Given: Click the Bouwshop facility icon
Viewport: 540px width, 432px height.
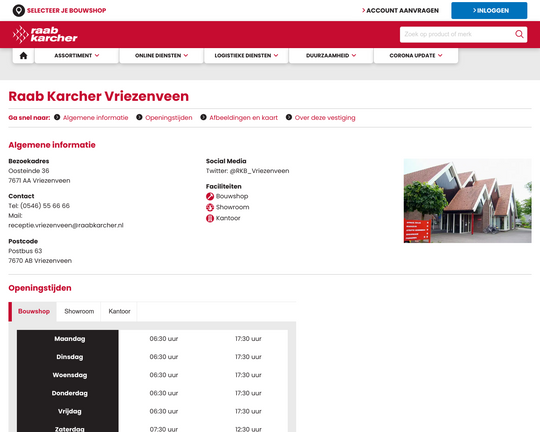Looking at the screenshot, I should tap(210, 196).
